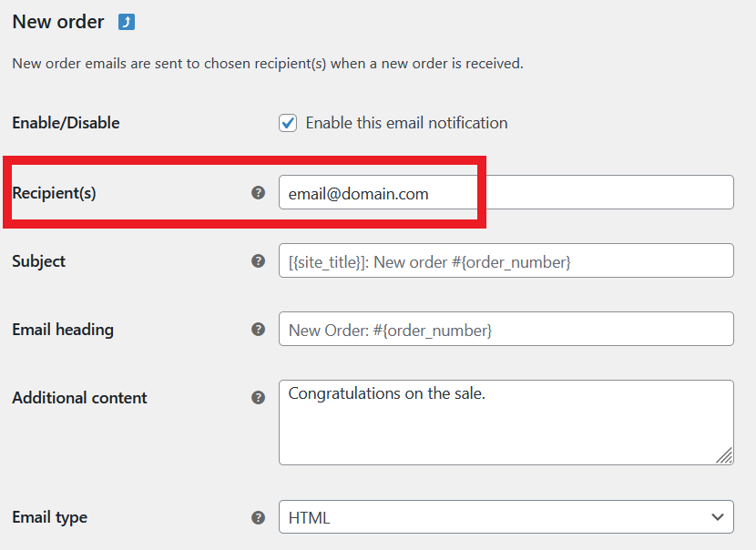Select the Email heading input box
The width and height of the screenshot is (756, 550).
pyautogui.click(x=506, y=330)
